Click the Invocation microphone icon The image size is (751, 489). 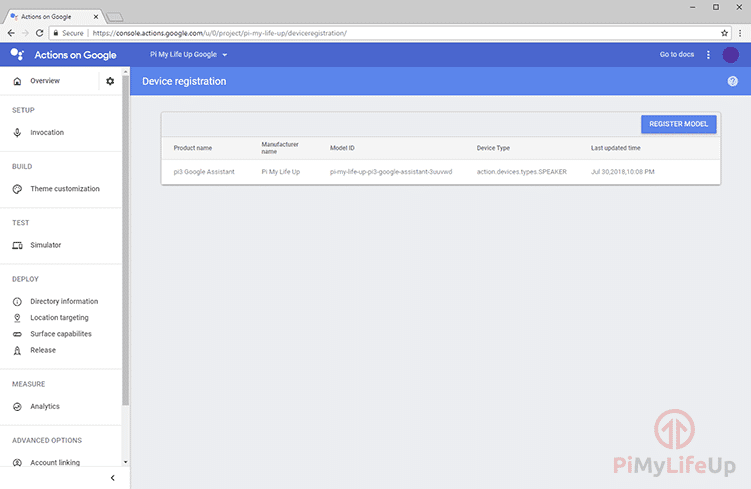click(17, 133)
